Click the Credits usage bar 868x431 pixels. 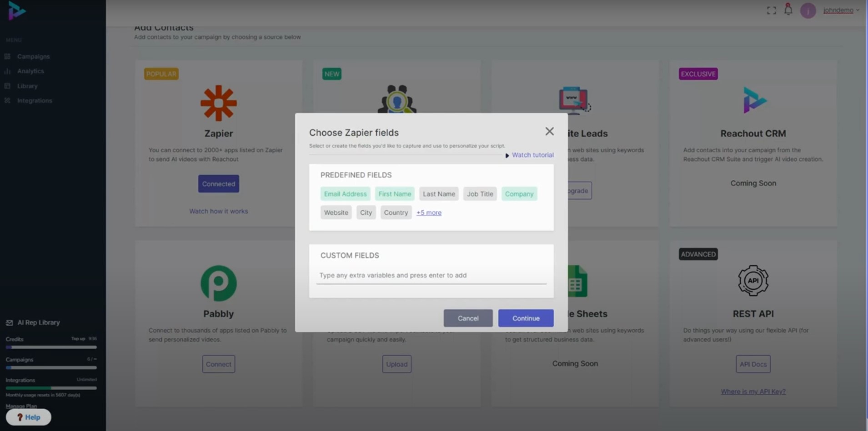pyautogui.click(x=51, y=347)
